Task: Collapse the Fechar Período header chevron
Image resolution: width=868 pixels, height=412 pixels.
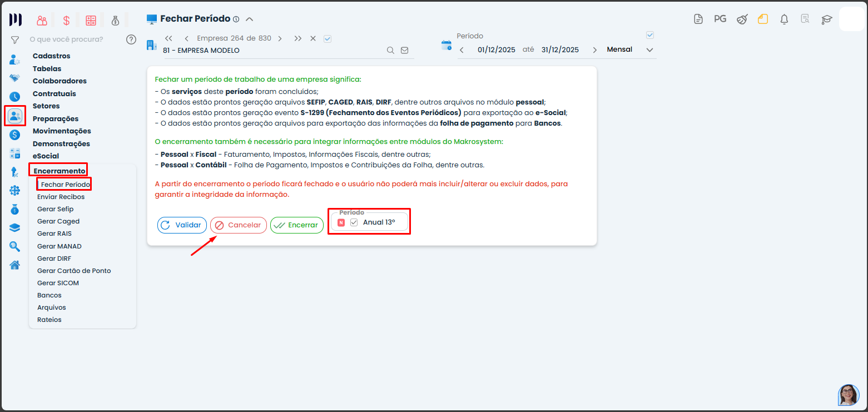Action: (x=250, y=19)
